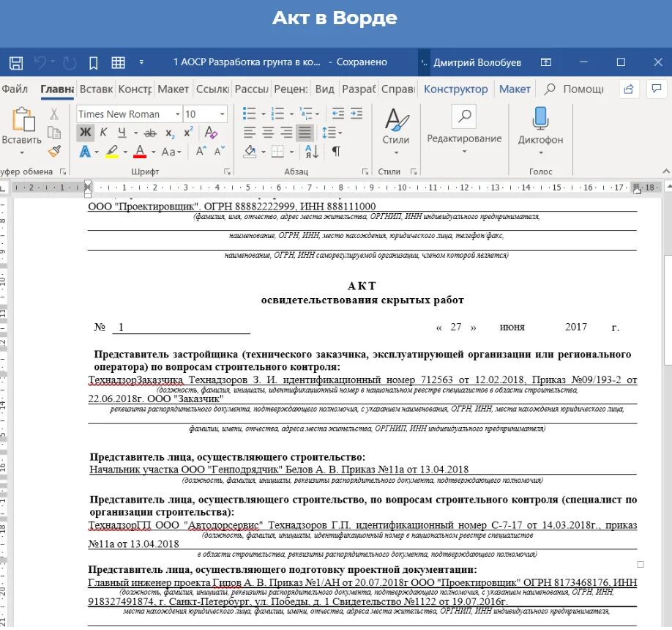Apply numbered list

click(x=277, y=114)
